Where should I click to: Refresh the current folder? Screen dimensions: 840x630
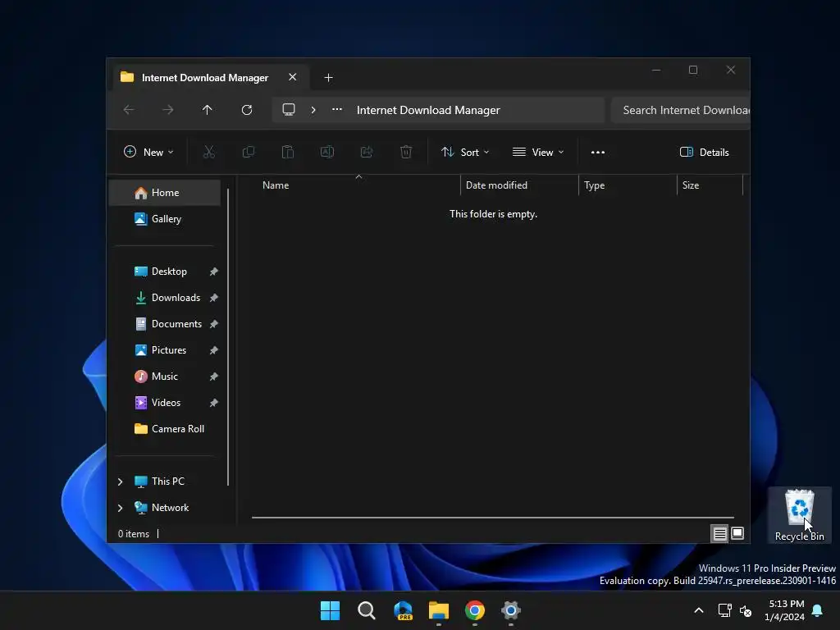click(x=247, y=110)
